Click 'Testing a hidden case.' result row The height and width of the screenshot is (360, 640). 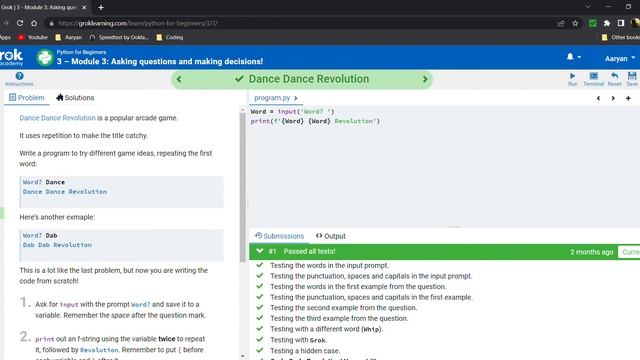(x=305, y=351)
